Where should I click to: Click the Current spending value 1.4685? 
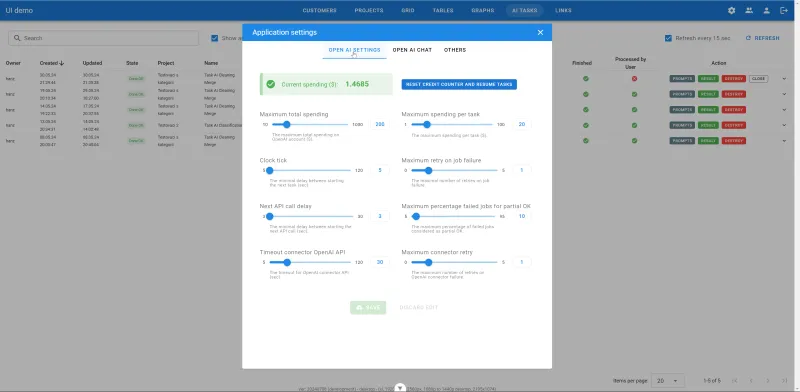[x=357, y=84]
